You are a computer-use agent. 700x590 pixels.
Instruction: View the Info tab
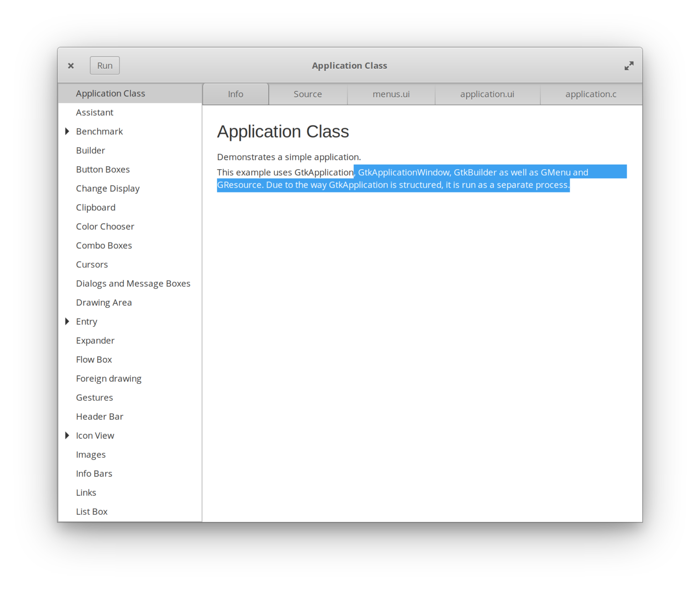coord(236,93)
